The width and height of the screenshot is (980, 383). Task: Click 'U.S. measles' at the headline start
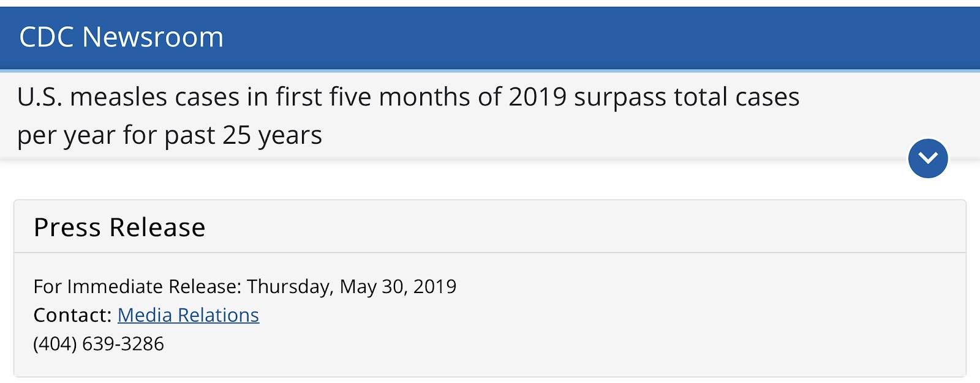(x=92, y=97)
